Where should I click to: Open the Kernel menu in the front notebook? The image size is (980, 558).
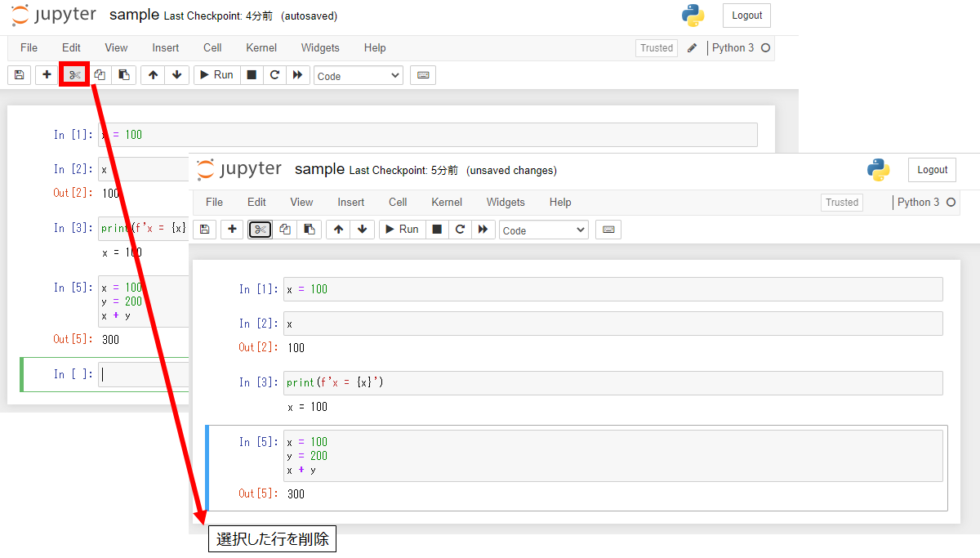447,202
